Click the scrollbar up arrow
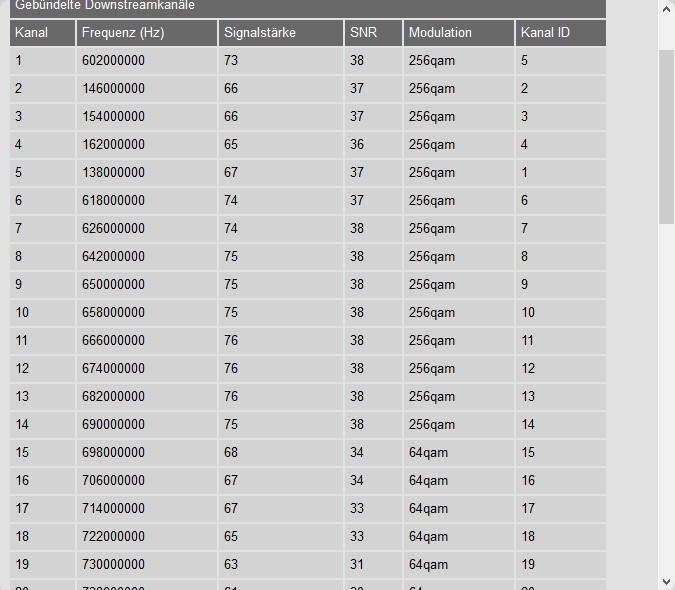Screen dimensions: 675x590 [667, 9]
